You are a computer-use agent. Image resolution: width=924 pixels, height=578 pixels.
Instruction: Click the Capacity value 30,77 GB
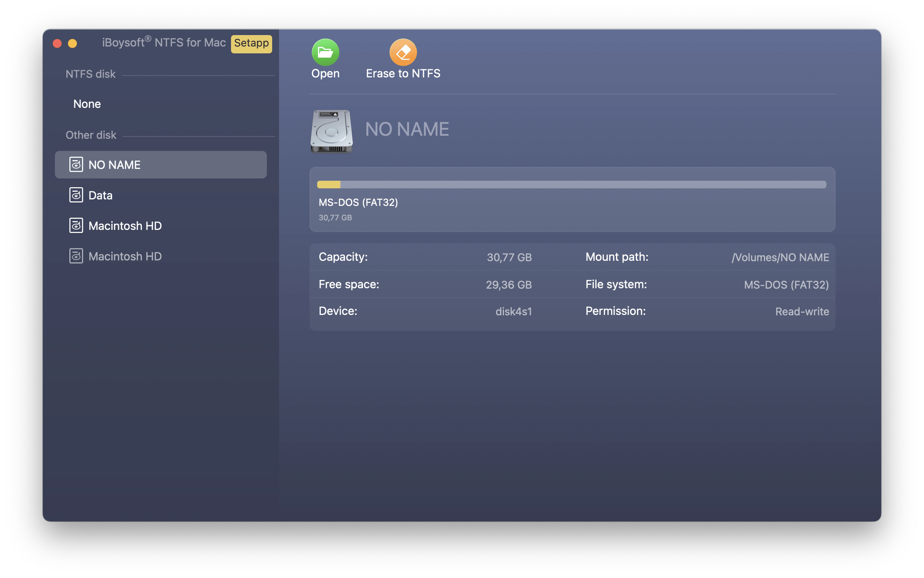tap(509, 257)
